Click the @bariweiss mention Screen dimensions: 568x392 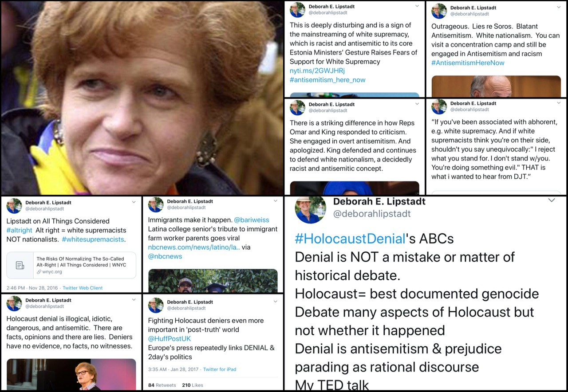point(252,220)
